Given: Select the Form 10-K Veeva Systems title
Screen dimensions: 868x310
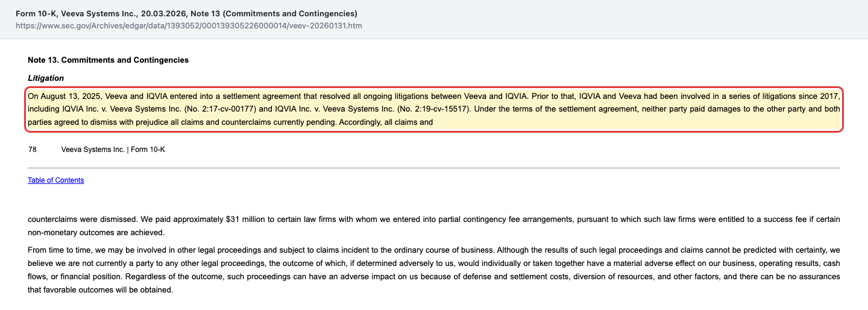Looking at the screenshot, I should 186,13.
